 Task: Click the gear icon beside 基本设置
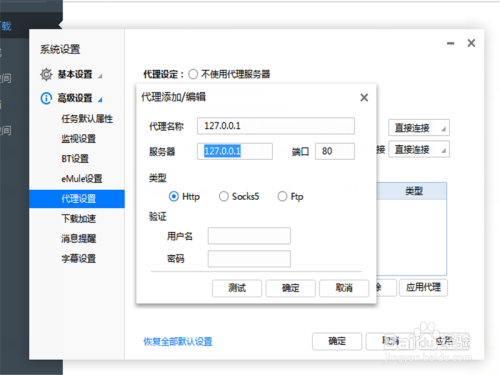click(46, 74)
